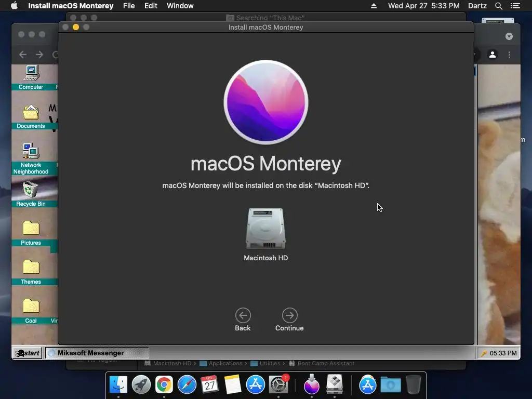Click the Dartz user name in menu bar
This screenshot has height=399, width=532.
(x=477, y=6)
